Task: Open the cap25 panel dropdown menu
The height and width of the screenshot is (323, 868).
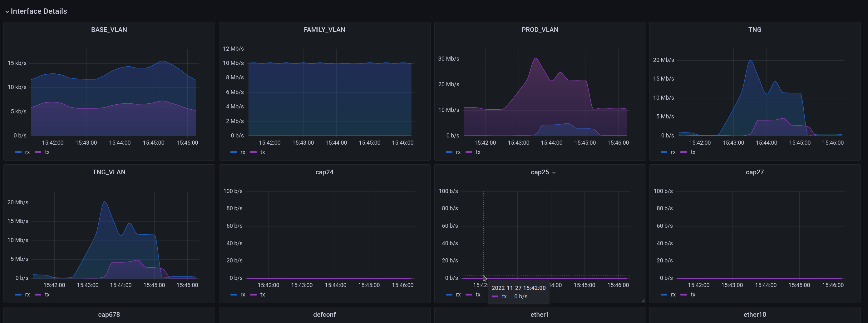Action: 554,172
